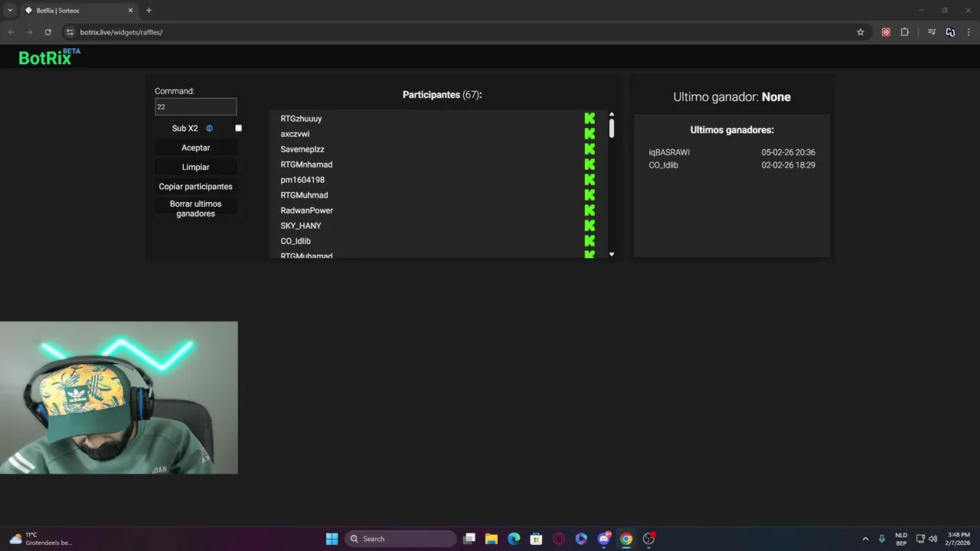
Task: Click the Aceptar button
Action: point(196,148)
